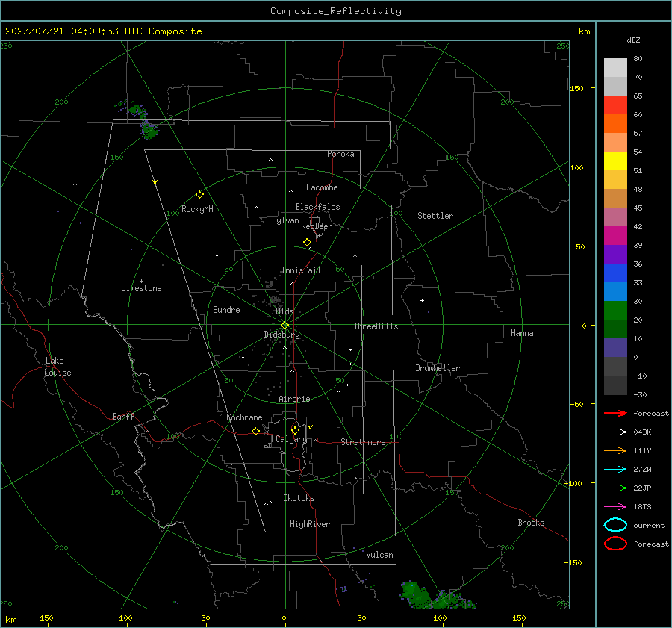Click the Innisfail city label
672x628 pixels.
pos(301,270)
